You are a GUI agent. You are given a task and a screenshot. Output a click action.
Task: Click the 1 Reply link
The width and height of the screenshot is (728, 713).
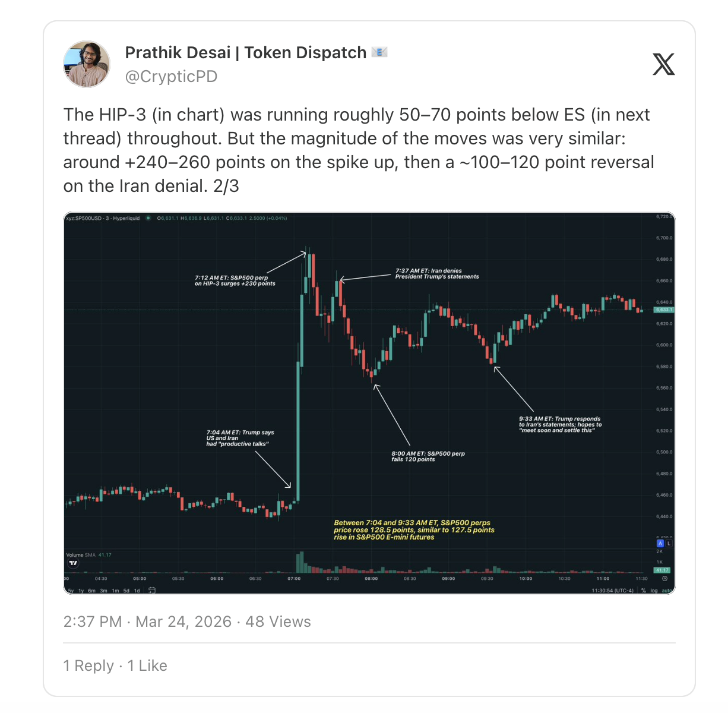[x=88, y=665]
